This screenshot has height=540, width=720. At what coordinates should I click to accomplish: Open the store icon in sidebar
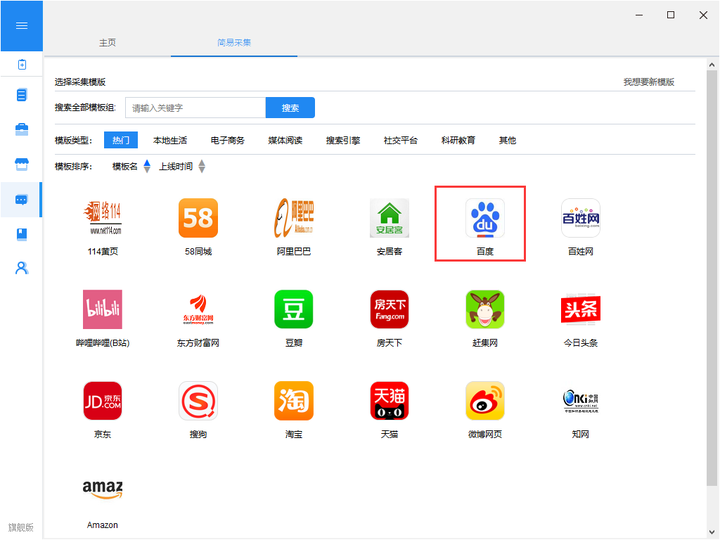pyautogui.click(x=22, y=164)
